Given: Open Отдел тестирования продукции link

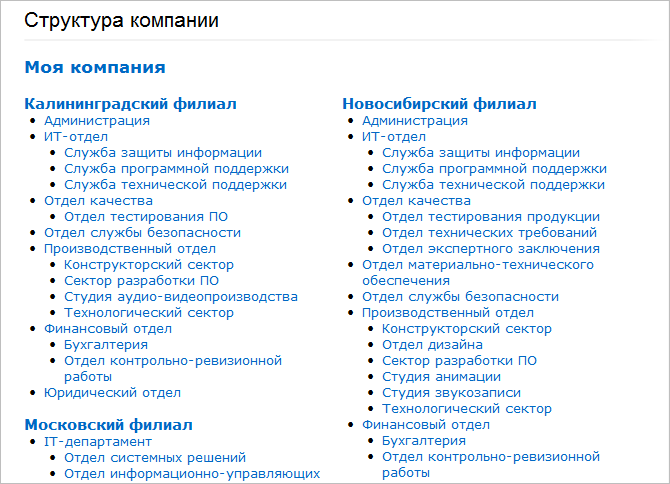Looking at the screenshot, I should (x=491, y=217).
